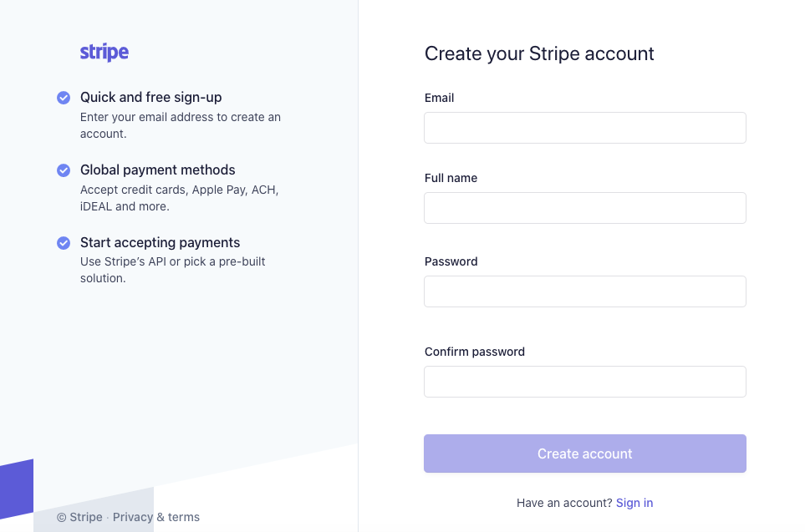
Task: Click checkmark icon beside Global payment methods
Action: tap(64, 170)
